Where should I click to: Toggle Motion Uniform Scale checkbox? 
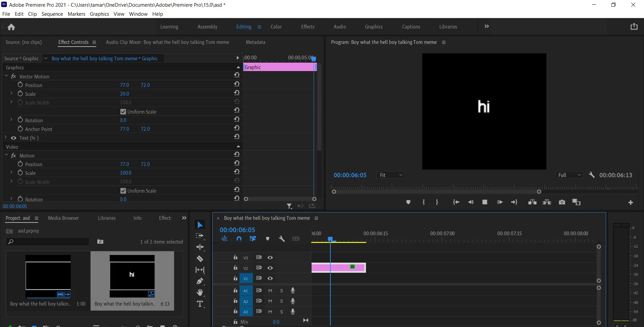pos(123,191)
